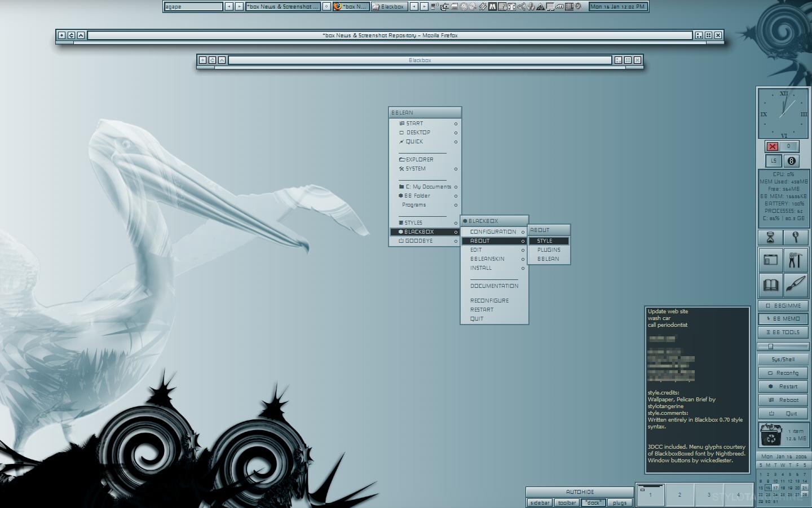Screen dimensions: 812x508
Task: Select the START entry in BBLean menu
Action: point(425,123)
